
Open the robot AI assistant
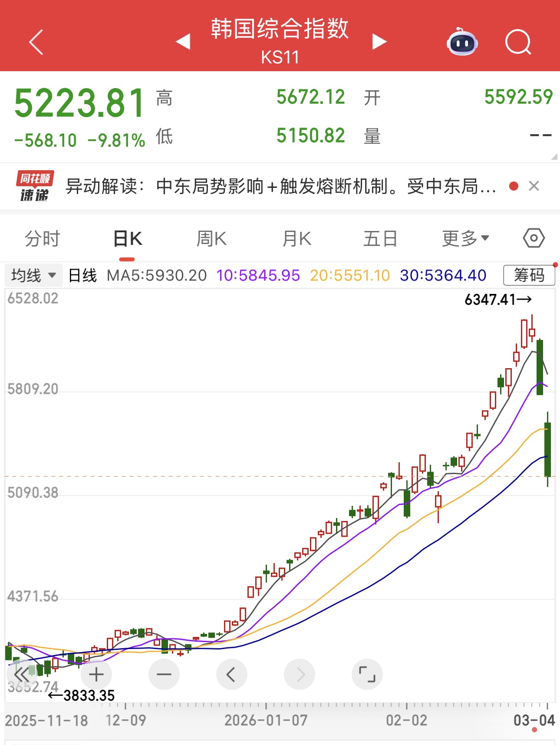pyautogui.click(x=462, y=42)
